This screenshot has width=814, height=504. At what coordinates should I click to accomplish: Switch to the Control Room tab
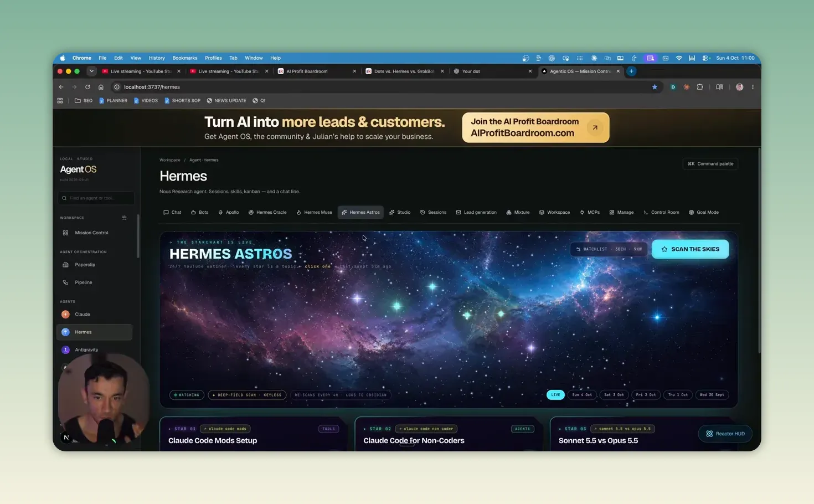pyautogui.click(x=661, y=212)
